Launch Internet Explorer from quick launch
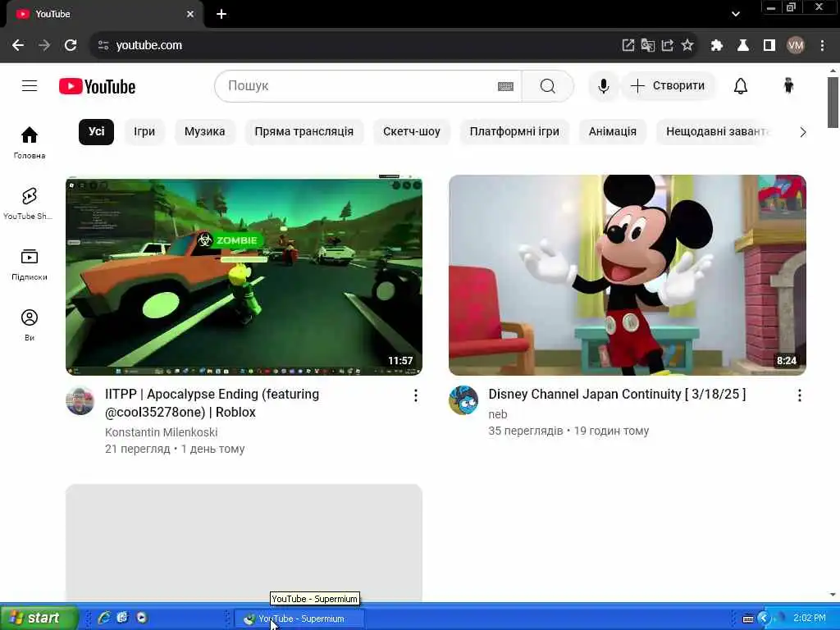The image size is (840, 630). click(103, 618)
